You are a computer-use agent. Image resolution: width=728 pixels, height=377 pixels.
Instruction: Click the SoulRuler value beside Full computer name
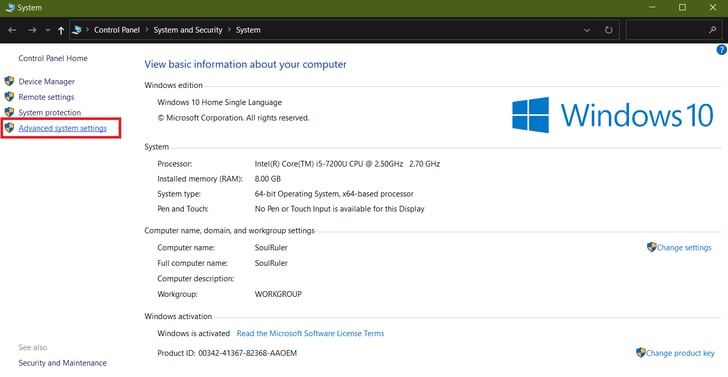coord(271,263)
